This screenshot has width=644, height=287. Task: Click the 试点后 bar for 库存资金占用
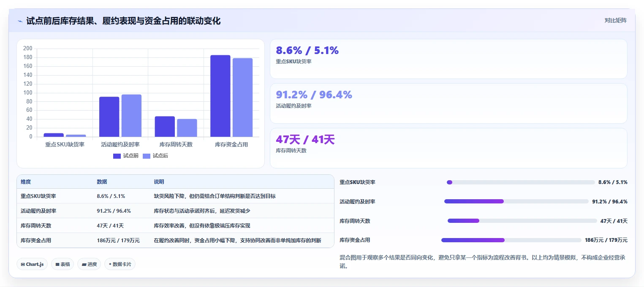click(x=242, y=97)
